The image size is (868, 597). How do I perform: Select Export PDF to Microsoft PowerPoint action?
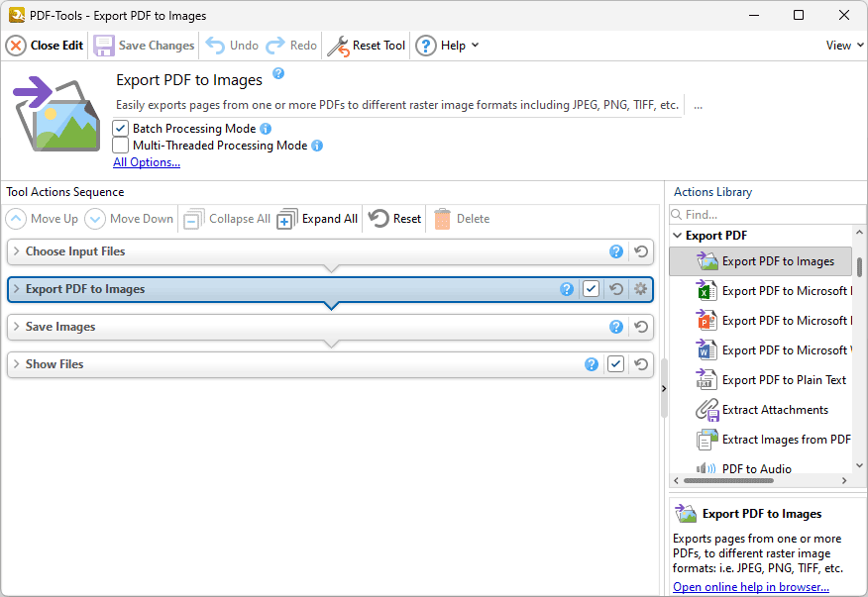pyautogui.click(x=761, y=321)
